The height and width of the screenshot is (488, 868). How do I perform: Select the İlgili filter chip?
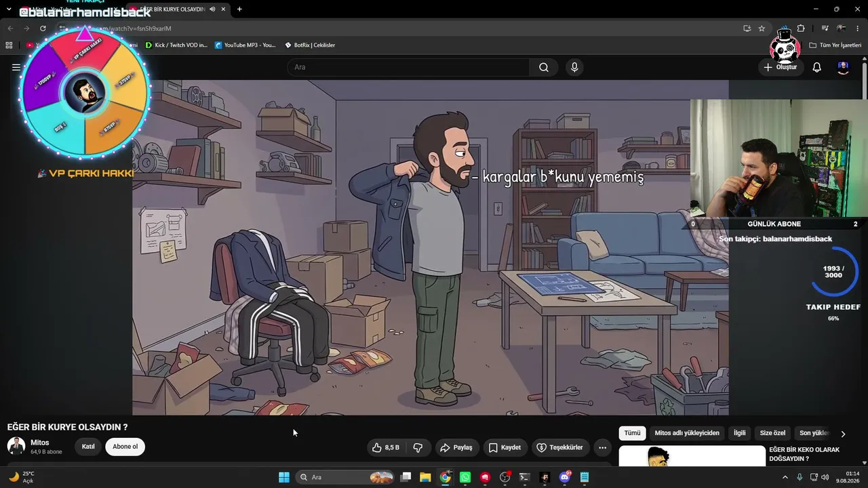pos(739,433)
